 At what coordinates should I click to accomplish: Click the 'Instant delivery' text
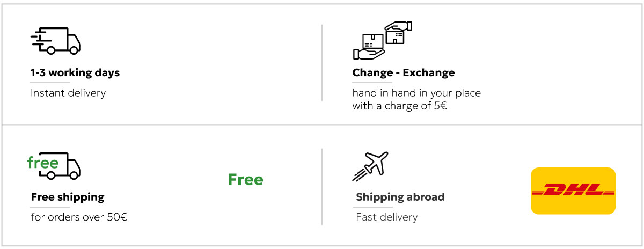pyautogui.click(x=68, y=93)
